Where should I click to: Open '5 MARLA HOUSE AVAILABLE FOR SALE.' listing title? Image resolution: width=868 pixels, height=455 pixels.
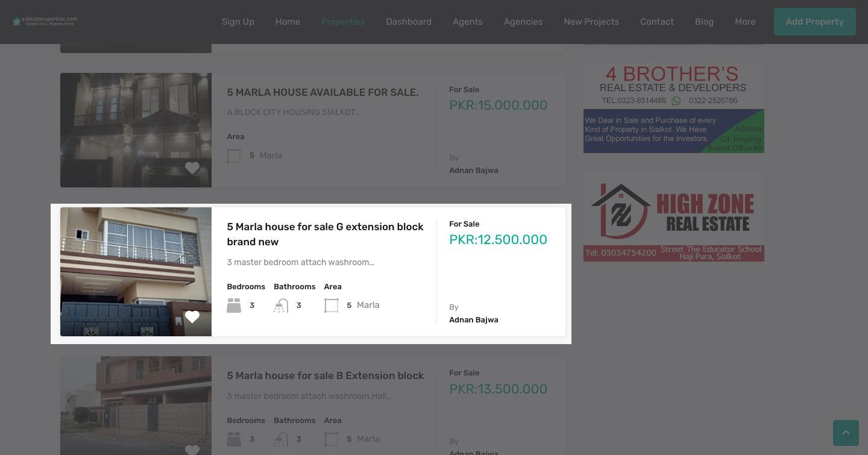(323, 92)
